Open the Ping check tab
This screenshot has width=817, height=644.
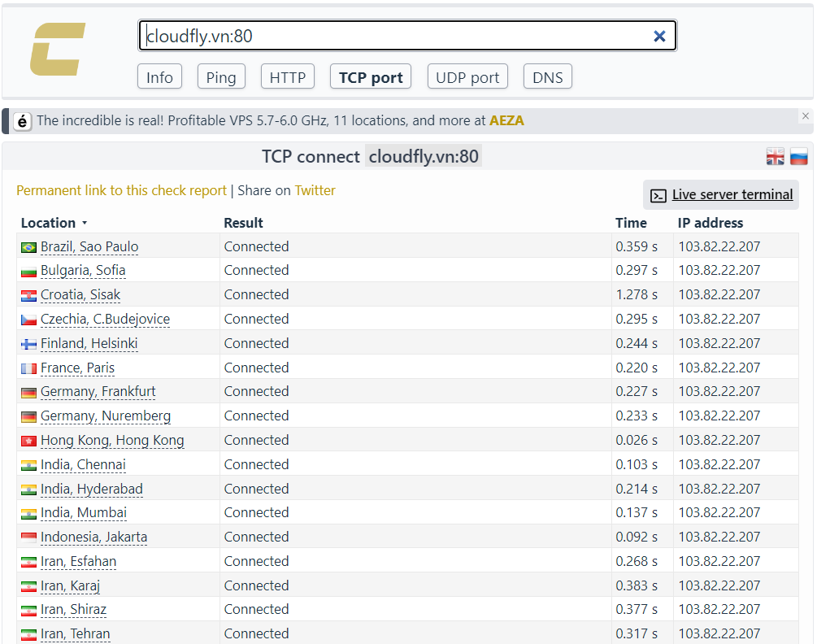point(221,76)
